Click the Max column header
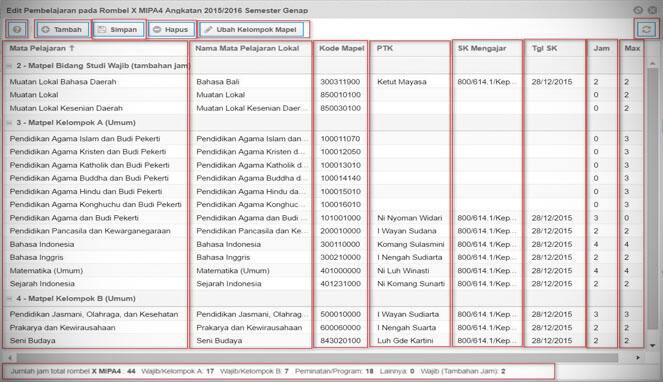 tap(632, 48)
